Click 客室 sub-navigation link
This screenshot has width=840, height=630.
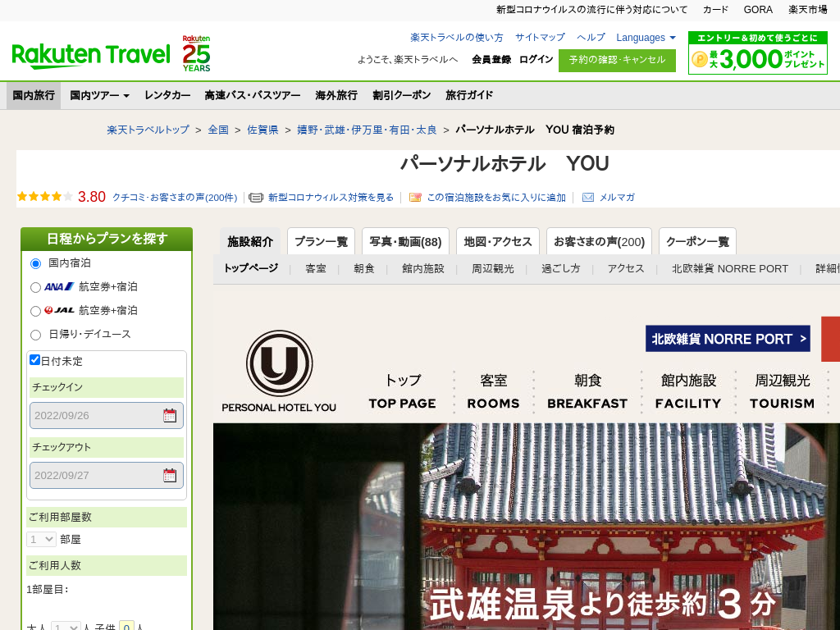point(316,268)
